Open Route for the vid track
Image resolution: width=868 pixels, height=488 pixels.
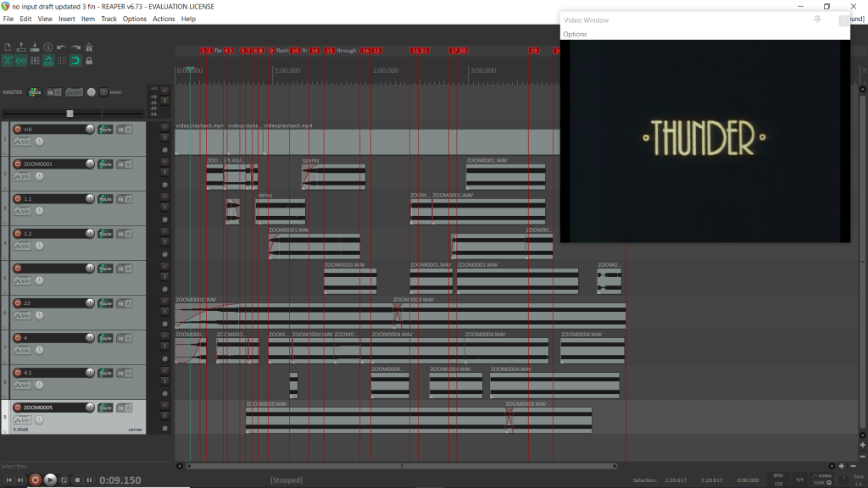[105, 130]
